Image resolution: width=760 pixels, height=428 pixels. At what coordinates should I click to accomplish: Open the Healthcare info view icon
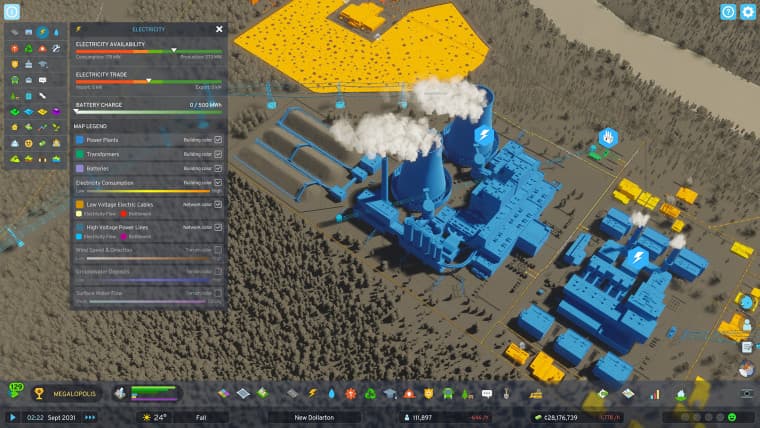pos(15,48)
